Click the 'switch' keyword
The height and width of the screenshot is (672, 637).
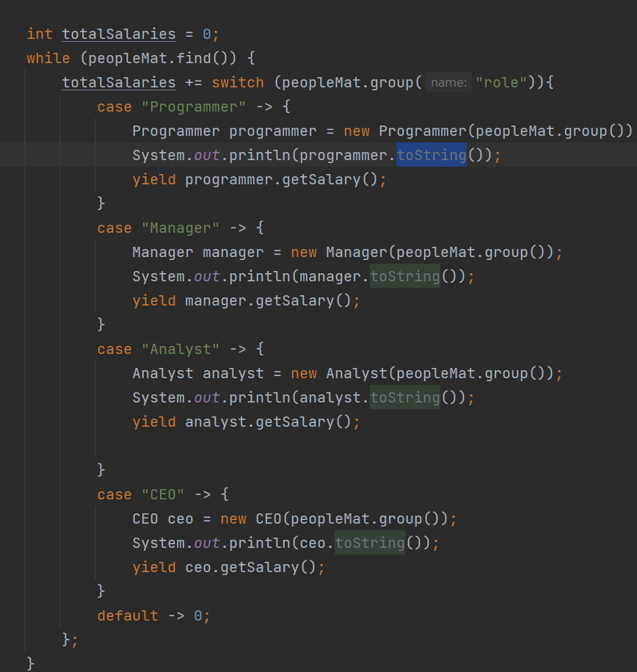[238, 82]
